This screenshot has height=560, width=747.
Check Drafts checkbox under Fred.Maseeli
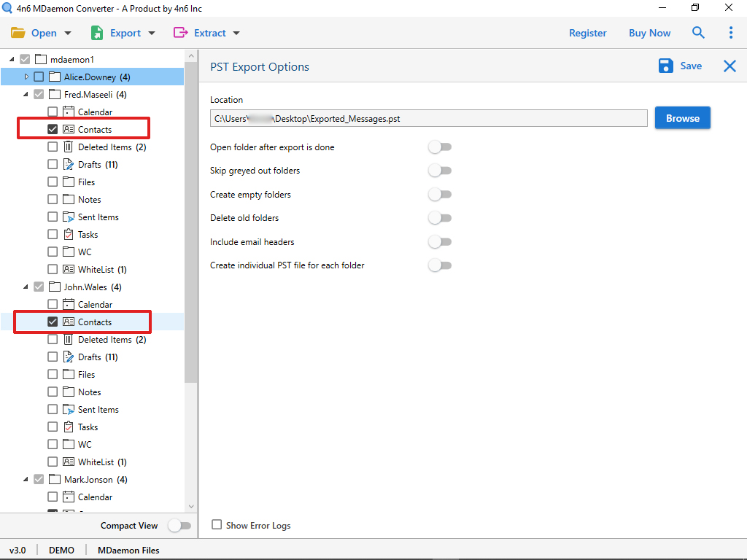tap(53, 164)
